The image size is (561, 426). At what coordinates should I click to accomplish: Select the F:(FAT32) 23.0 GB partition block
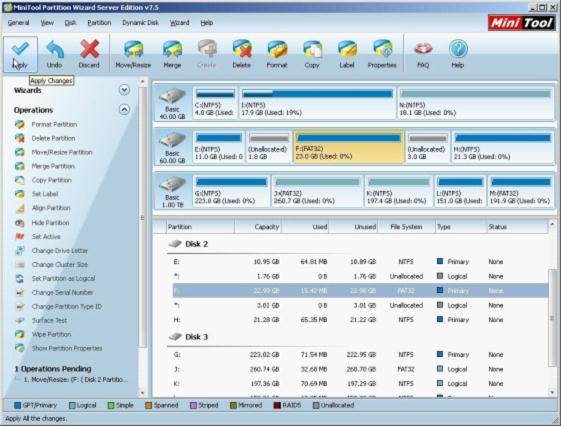click(x=348, y=147)
